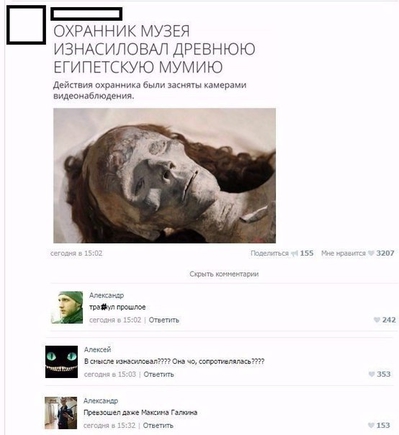This screenshot has width=399, height=435.
Task: Collapse comments via Скрыть комментарии
Action: [x=224, y=274]
